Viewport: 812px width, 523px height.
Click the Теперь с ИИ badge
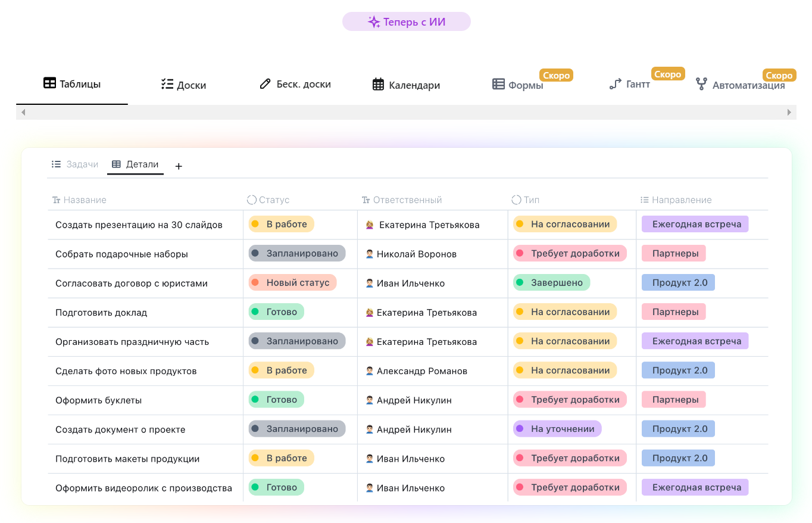pos(407,22)
